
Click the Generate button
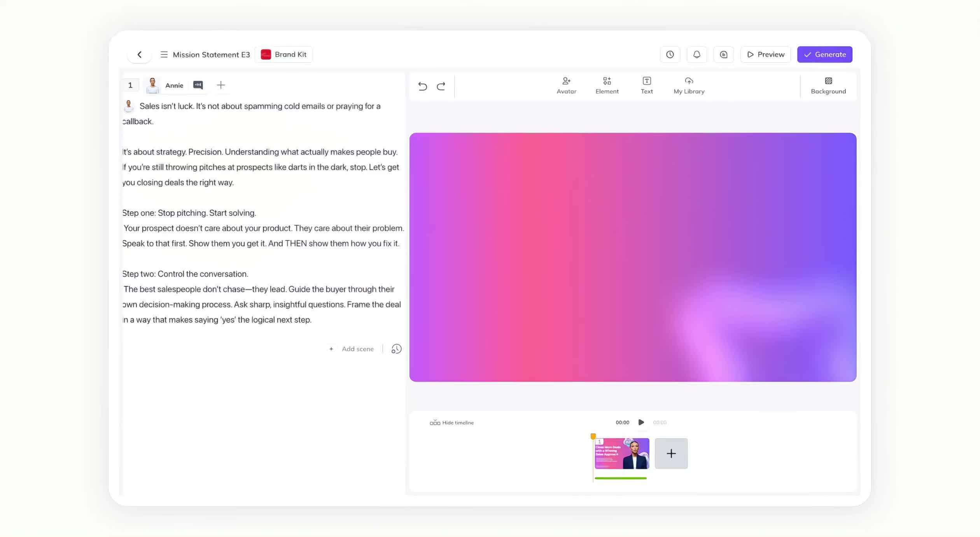click(824, 54)
